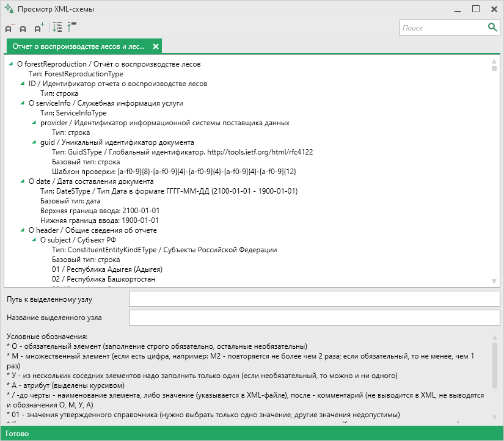Reset font size with the plain A icon
504x441 pixels.
click(23, 29)
